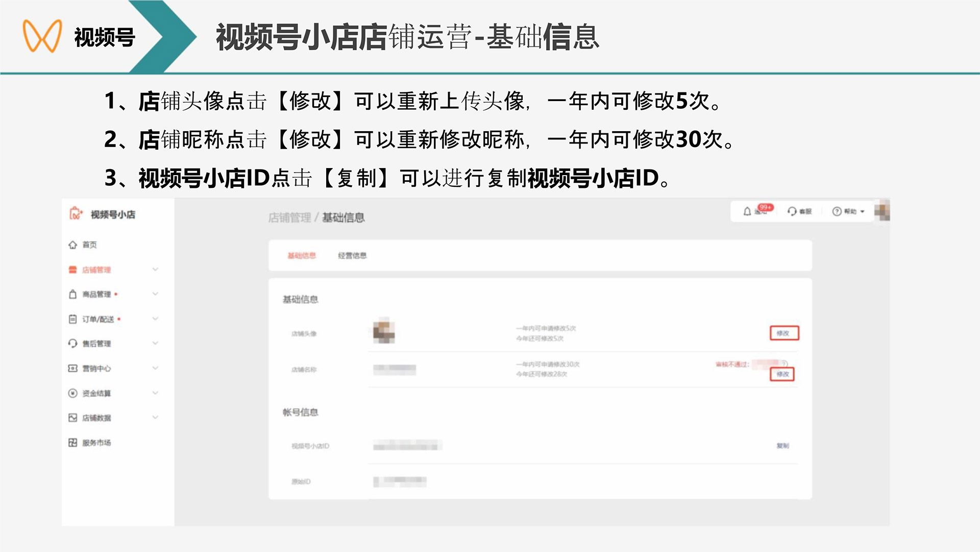Collapse the 店铺管理 chevron

pos(155,269)
